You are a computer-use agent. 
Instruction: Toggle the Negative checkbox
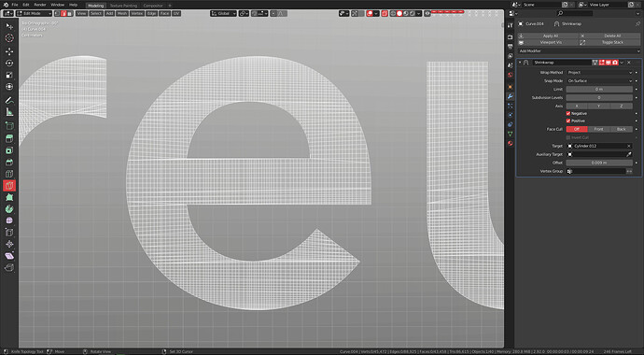coord(568,113)
